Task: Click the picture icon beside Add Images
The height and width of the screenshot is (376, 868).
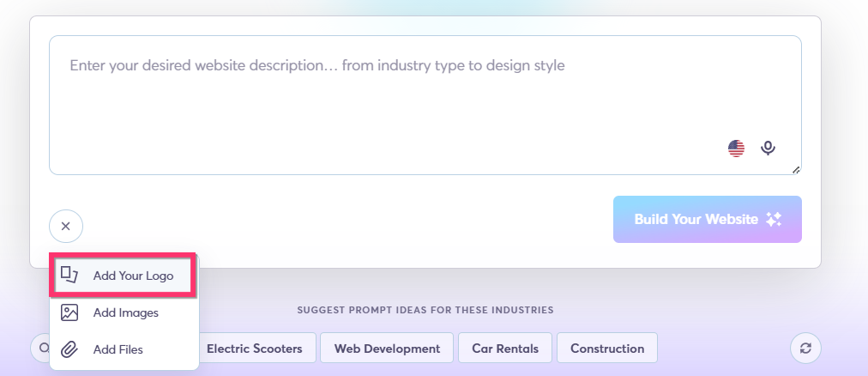Action: point(69,312)
